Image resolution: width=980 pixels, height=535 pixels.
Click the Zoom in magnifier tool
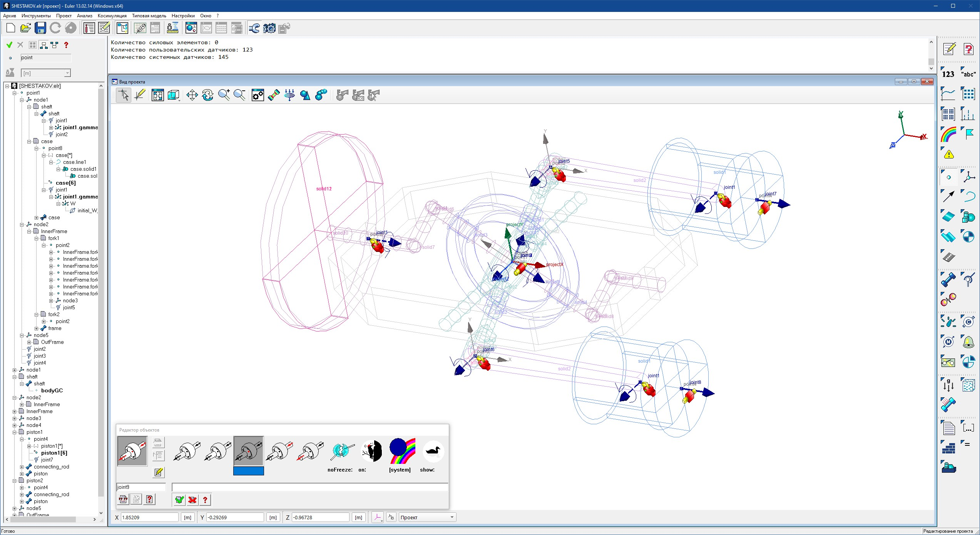pos(224,95)
